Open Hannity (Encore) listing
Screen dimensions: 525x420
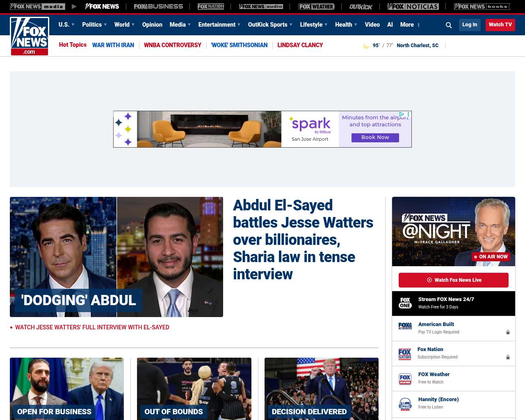tap(454, 404)
